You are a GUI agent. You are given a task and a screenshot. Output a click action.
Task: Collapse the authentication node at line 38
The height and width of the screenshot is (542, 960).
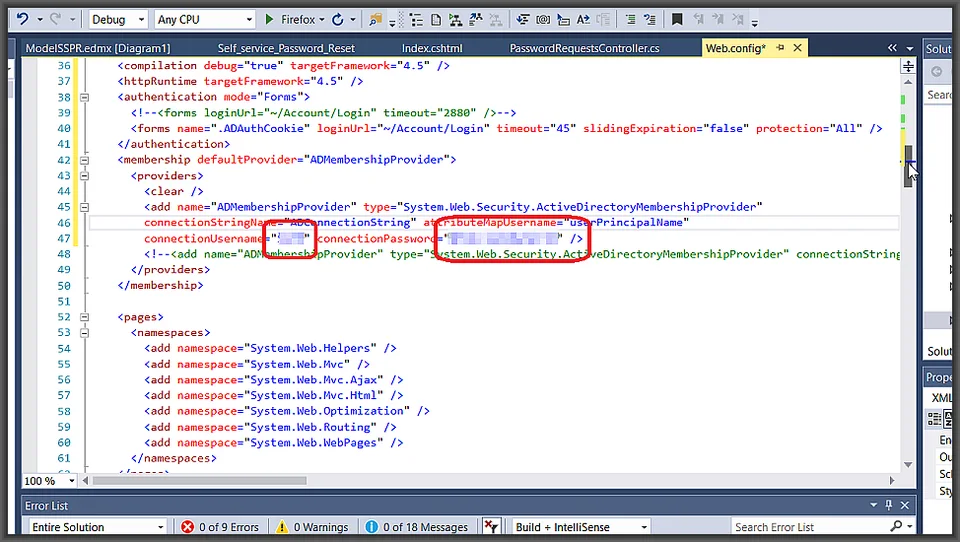tap(84, 97)
